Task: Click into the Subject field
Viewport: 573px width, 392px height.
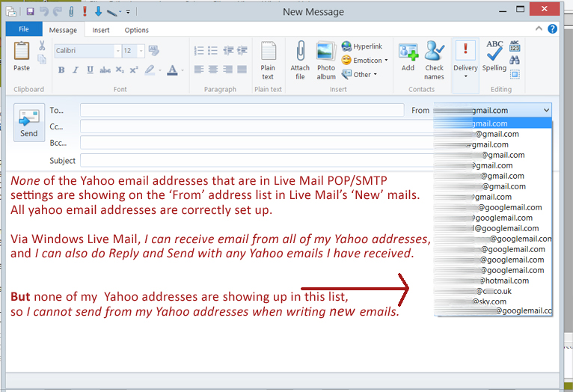Action: 257,160
